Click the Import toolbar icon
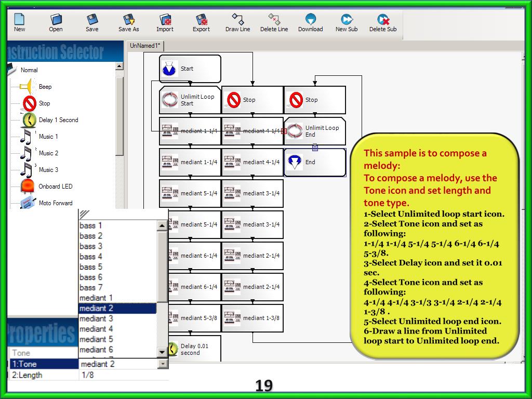 coord(165,22)
